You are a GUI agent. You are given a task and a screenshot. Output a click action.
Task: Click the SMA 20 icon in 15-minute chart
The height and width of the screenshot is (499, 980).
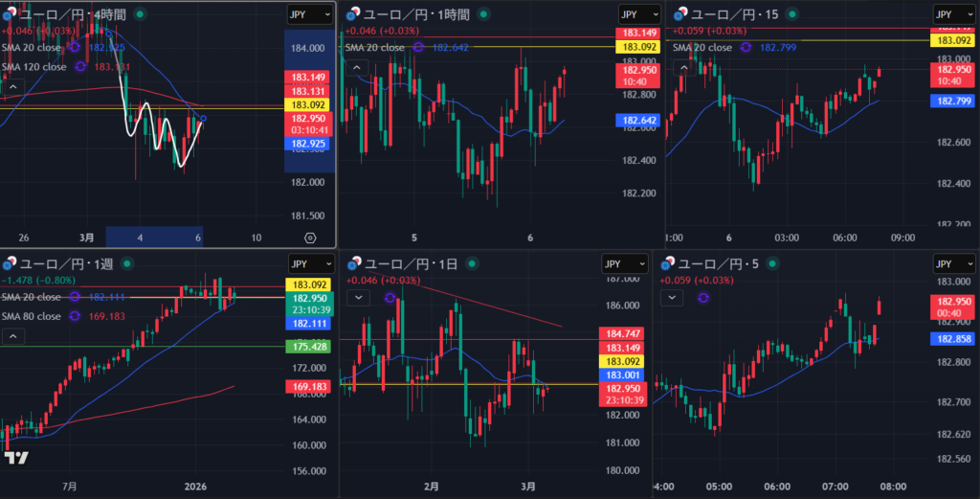click(x=746, y=47)
